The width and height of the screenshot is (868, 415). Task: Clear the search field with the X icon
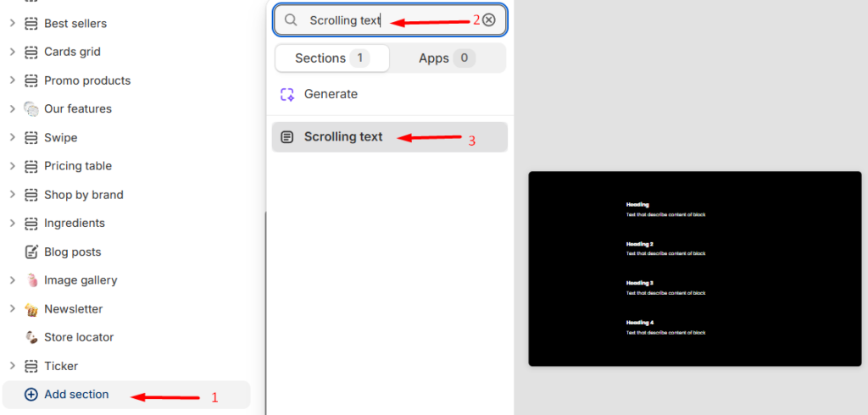coord(488,20)
